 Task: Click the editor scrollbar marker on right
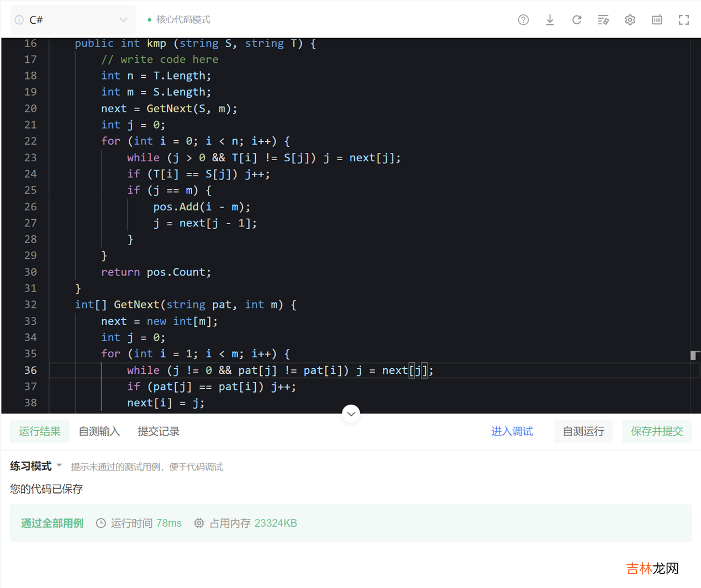tap(694, 355)
